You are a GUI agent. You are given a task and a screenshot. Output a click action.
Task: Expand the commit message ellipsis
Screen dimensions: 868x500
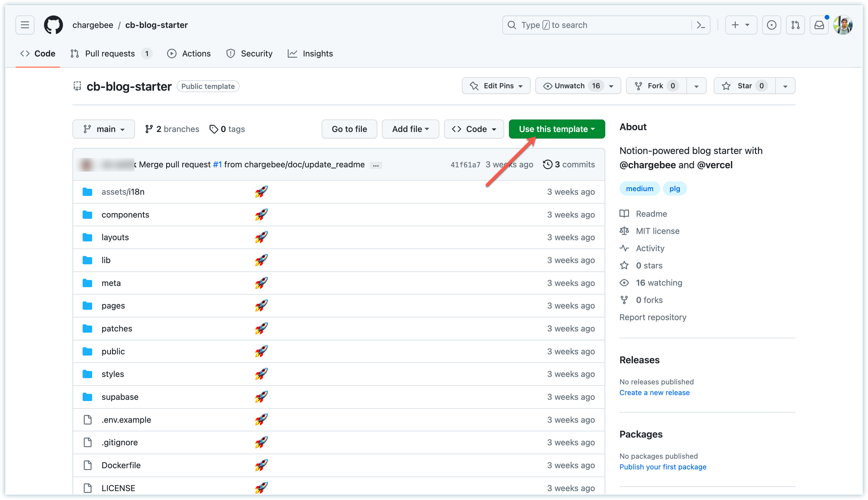[376, 165]
